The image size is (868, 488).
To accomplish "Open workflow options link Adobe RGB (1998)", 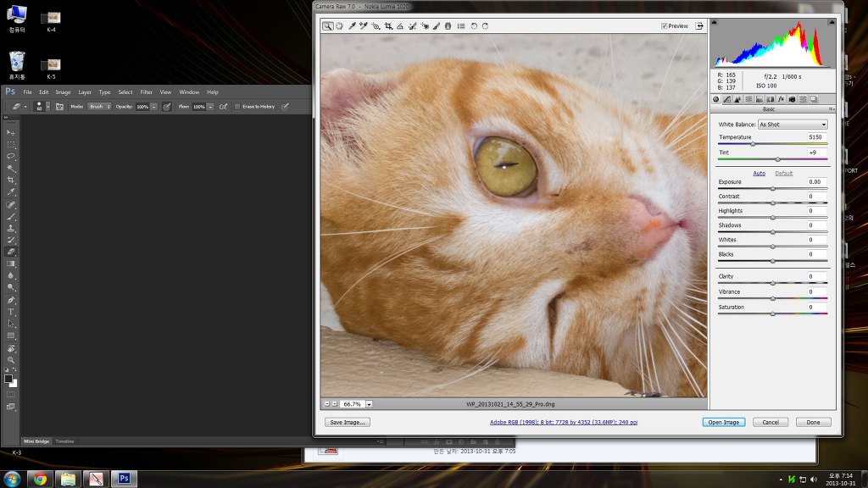I will coord(563,422).
